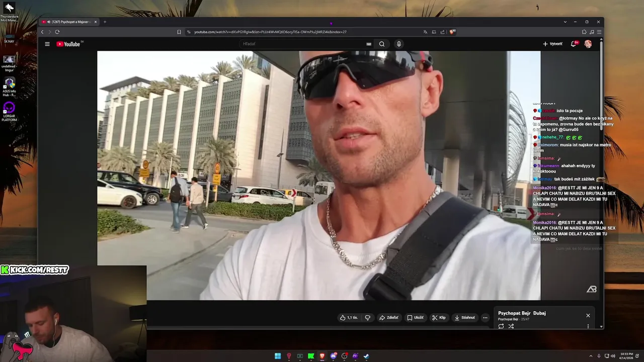Toggle playlist shuffle
This screenshot has width=644, height=362.
pyautogui.click(x=511, y=326)
